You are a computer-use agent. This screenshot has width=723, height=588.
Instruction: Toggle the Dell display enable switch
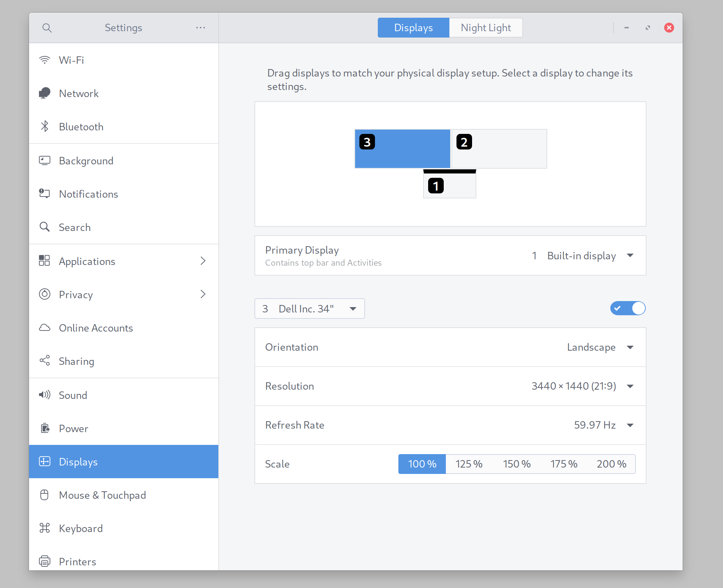tap(628, 308)
